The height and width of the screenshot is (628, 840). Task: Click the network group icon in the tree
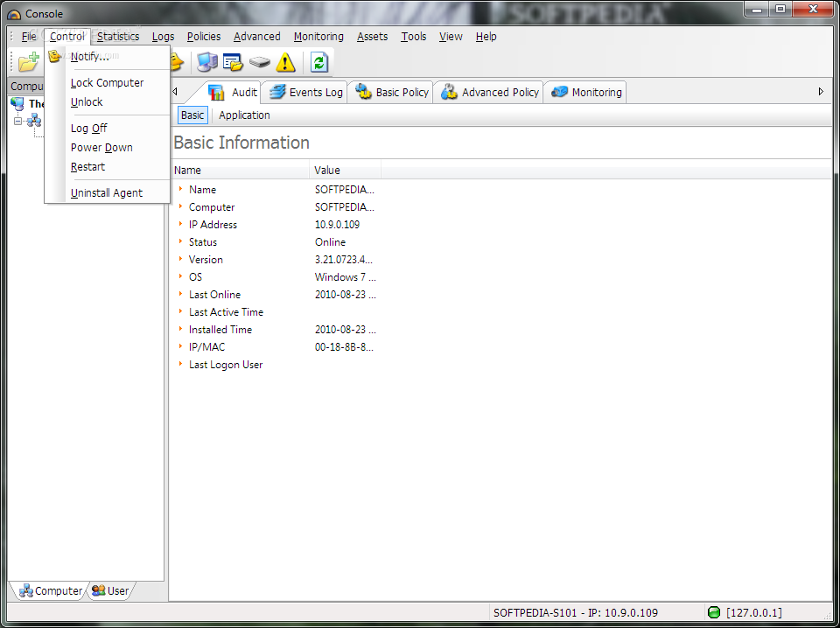34,121
